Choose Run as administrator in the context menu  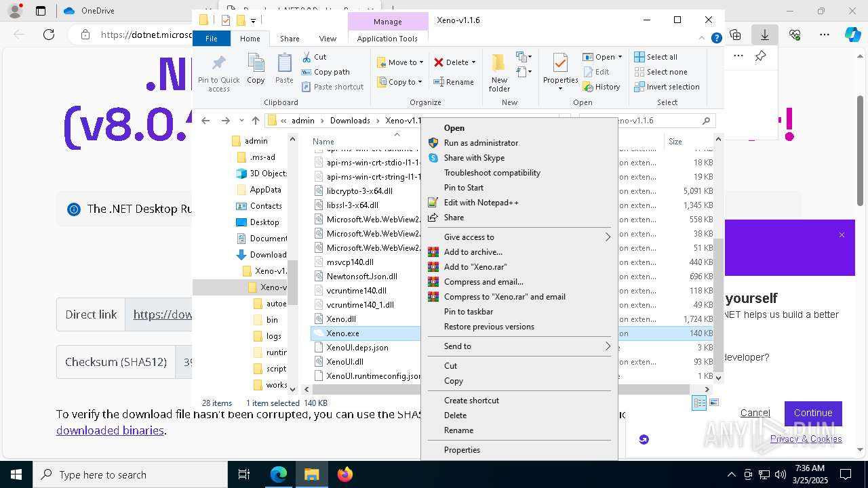(519, 143)
